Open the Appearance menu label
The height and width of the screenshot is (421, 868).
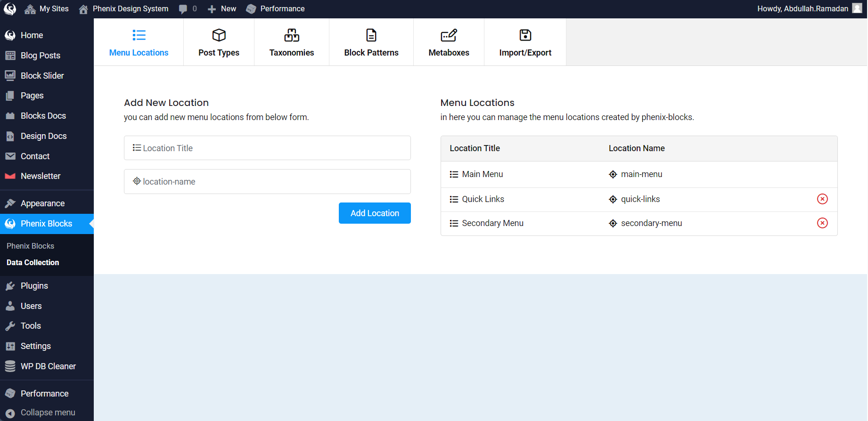pyautogui.click(x=43, y=203)
